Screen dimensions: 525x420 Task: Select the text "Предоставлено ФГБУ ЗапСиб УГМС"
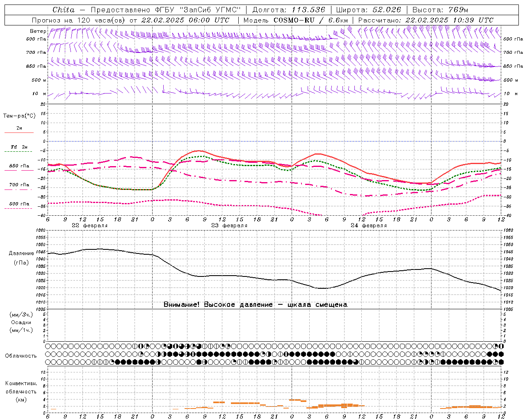tap(166, 10)
